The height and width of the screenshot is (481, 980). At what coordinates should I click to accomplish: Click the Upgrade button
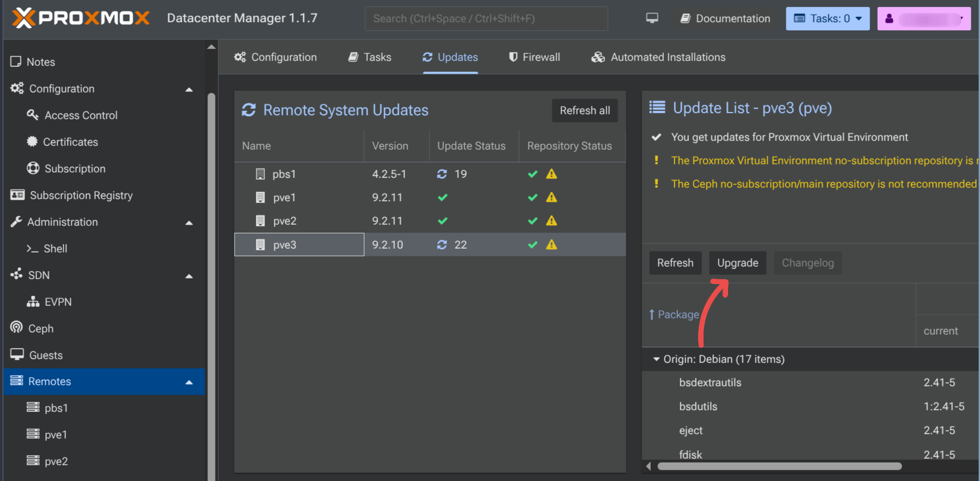pos(738,263)
